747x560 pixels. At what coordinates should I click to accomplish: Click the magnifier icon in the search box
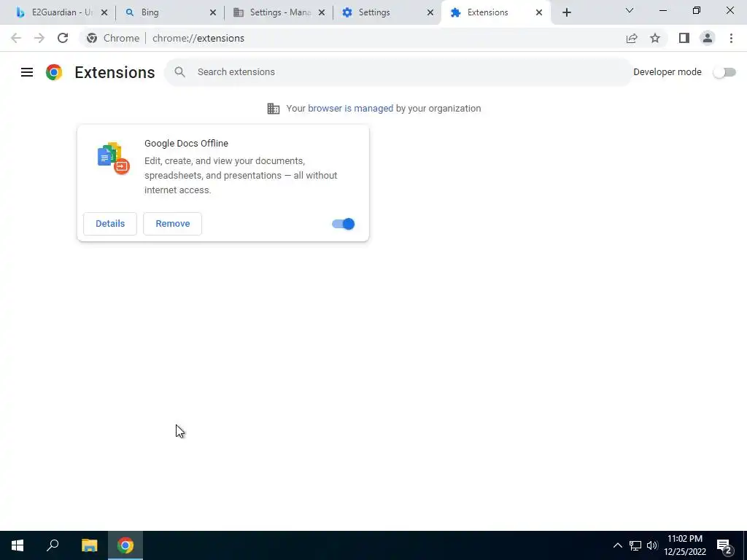(x=179, y=72)
